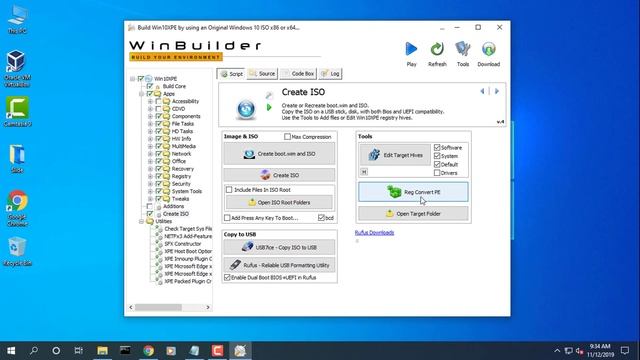Click the tree panel horizontal scrollbar thumb
The width and height of the screenshot is (640, 360).
tap(158, 307)
